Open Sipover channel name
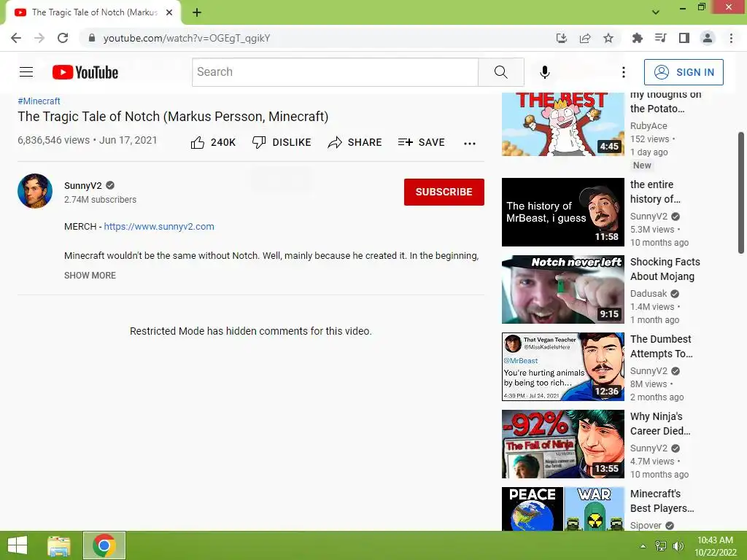The width and height of the screenshot is (747, 560). tap(646, 525)
